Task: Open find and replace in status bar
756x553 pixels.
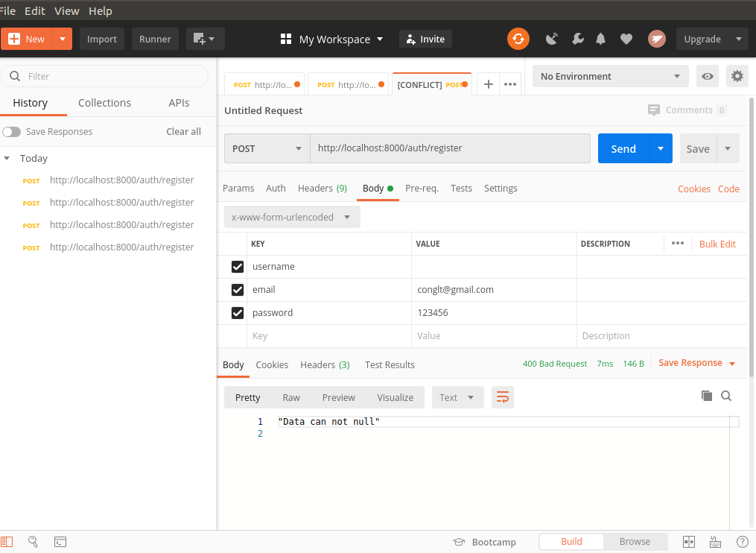Action: [33, 542]
